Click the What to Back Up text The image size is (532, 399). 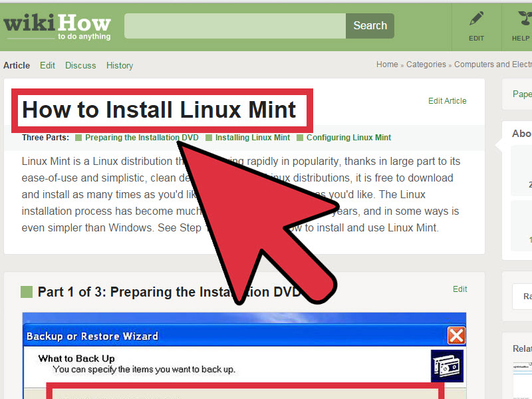(76, 358)
